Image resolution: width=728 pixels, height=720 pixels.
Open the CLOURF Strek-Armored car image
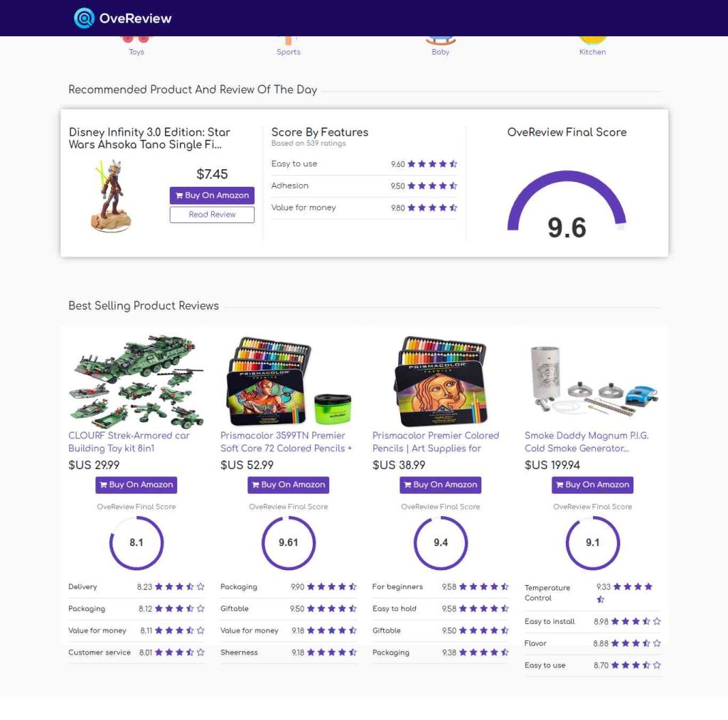tap(136, 381)
